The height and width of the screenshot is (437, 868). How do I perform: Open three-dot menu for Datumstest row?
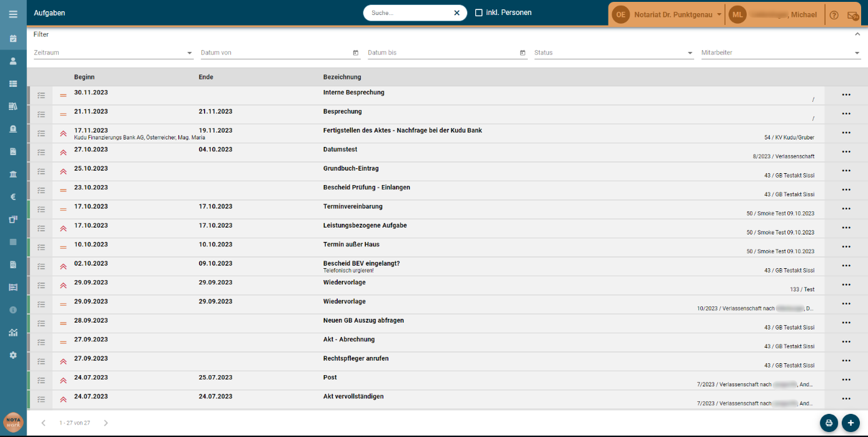click(x=846, y=152)
